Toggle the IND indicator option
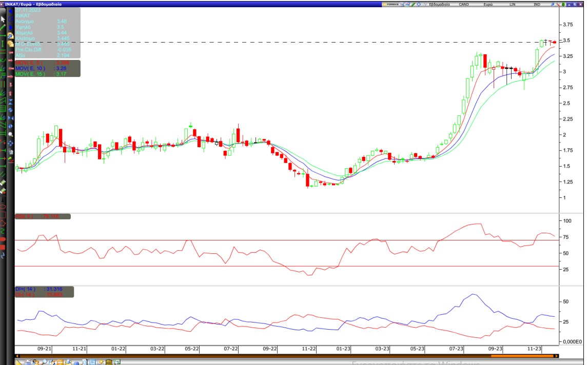This screenshot has width=588, height=365. [537, 4]
